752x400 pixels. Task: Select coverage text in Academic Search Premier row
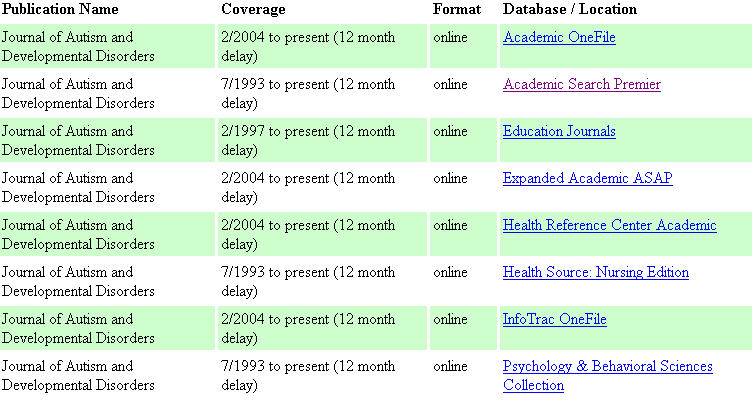click(308, 94)
